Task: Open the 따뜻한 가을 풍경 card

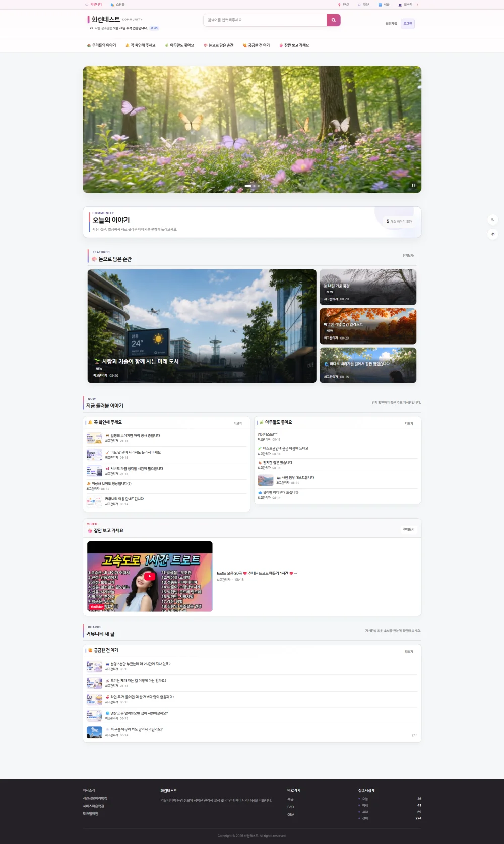Action: pyautogui.click(x=368, y=326)
